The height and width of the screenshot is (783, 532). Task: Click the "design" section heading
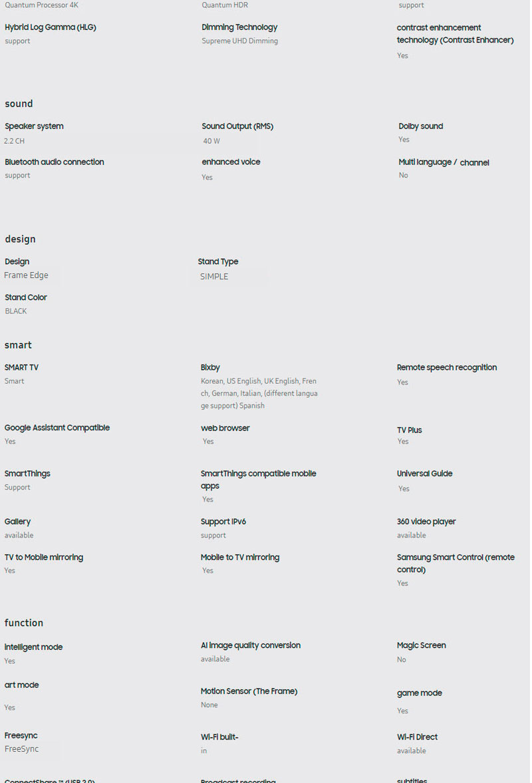tap(20, 239)
